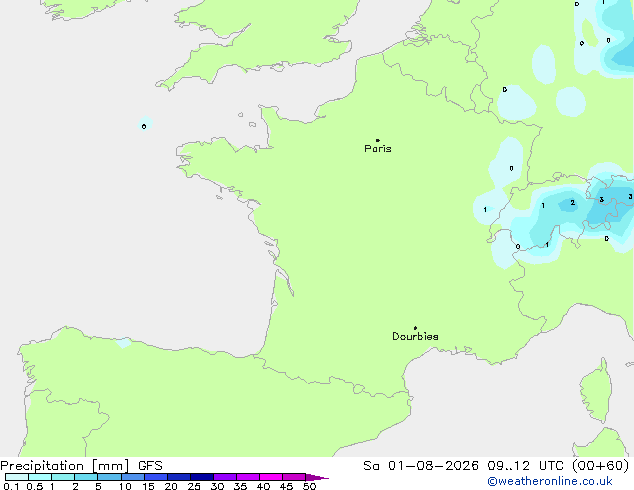Click the 20 mm legend color swatch
Viewport: 634px width, 490px height.
click(179, 477)
